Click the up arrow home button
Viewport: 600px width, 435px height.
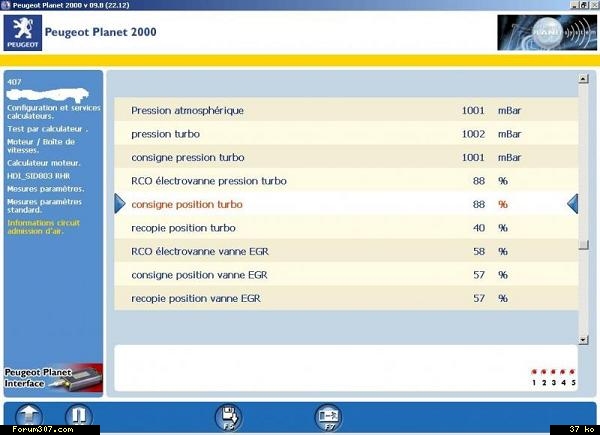(x=29, y=414)
